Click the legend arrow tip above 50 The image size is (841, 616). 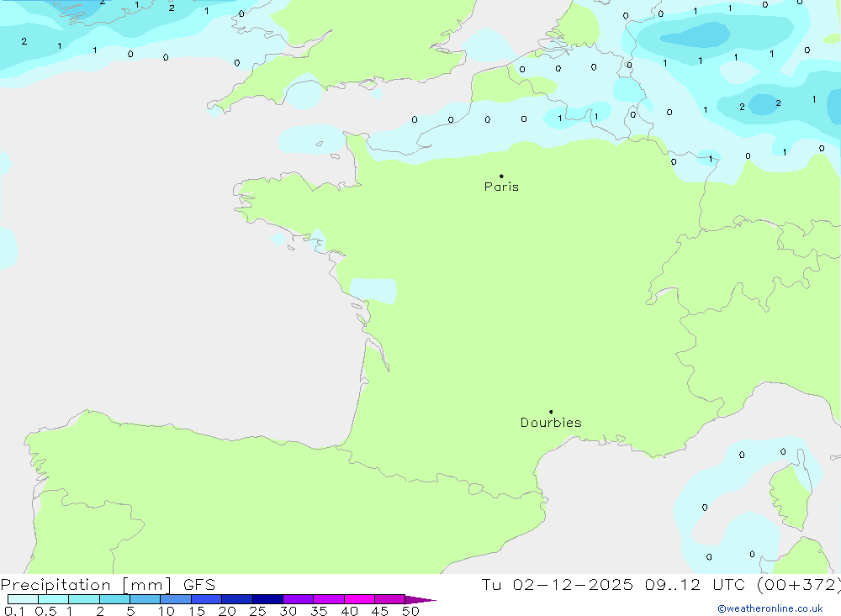(x=421, y=599)
